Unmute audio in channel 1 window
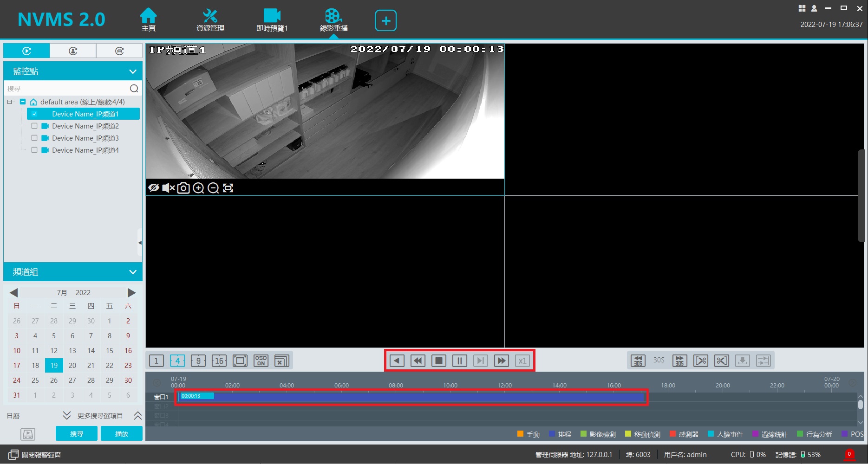This screenshot has height=464, width=868. [x=168, y=188]
